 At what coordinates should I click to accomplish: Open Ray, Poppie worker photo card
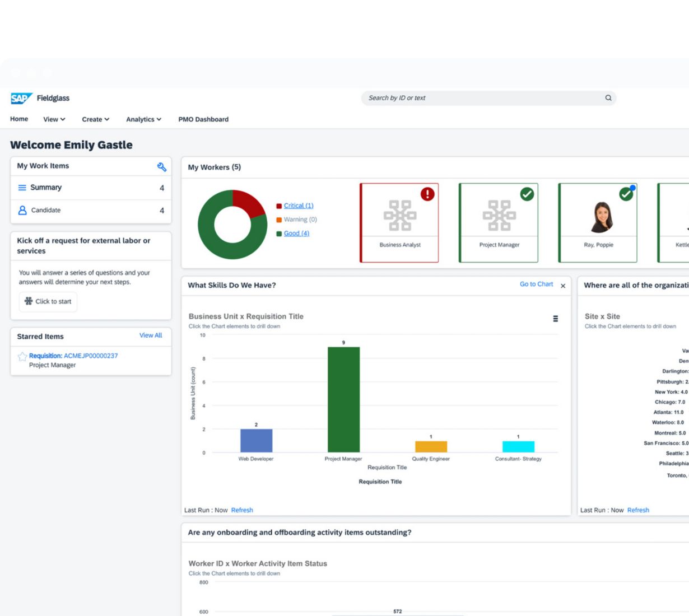[598, 222]
